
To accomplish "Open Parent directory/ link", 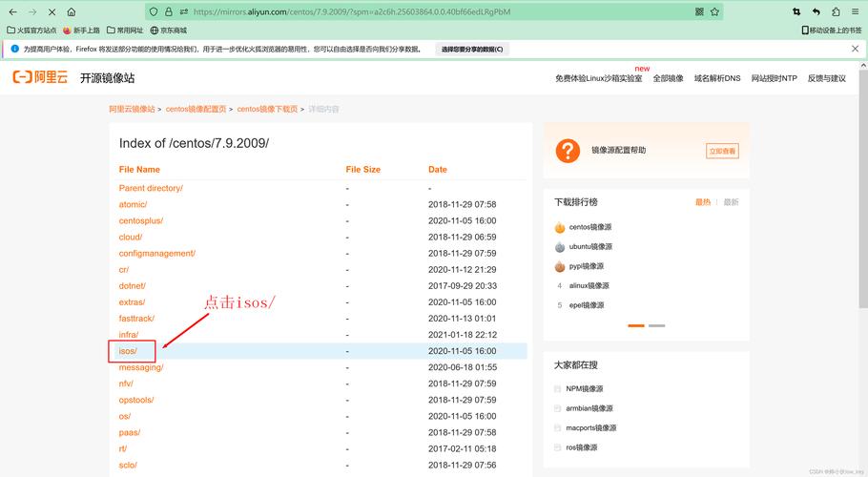I will 151,188.
